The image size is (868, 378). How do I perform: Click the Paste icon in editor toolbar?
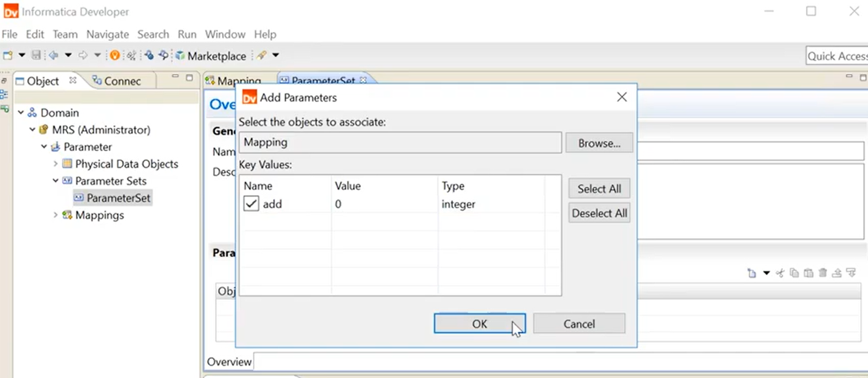pos(808,273)
